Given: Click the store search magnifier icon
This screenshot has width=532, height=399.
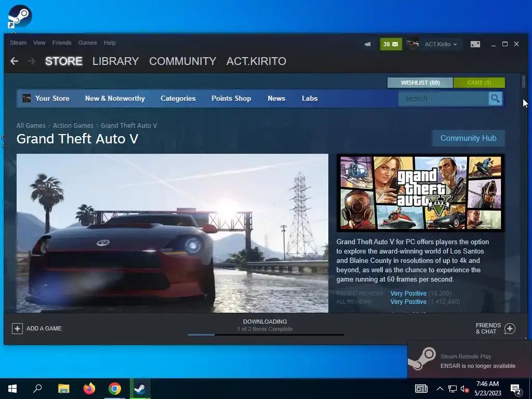Looking at the screenshot, I should point(495,99).
